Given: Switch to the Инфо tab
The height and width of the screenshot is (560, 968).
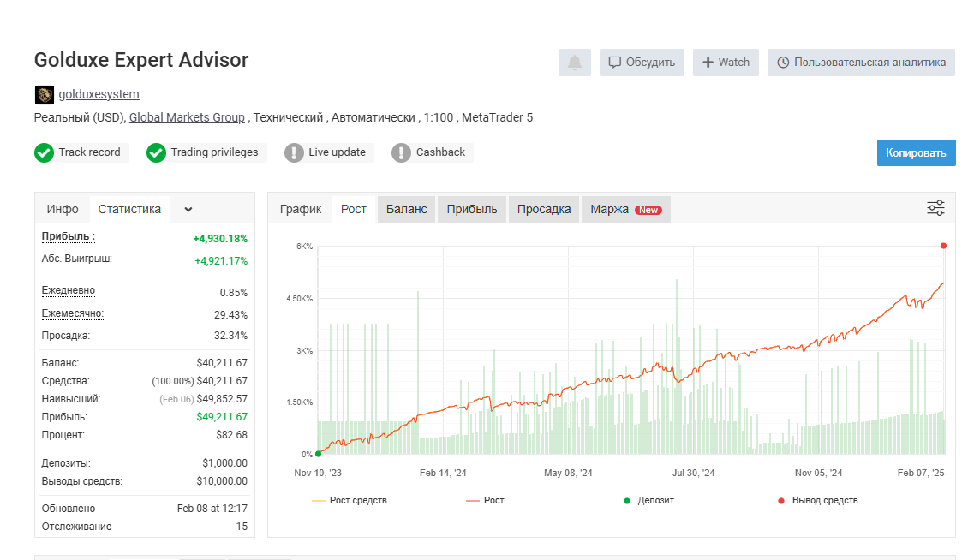Looking at the screenshot, I should coord(63,209).
